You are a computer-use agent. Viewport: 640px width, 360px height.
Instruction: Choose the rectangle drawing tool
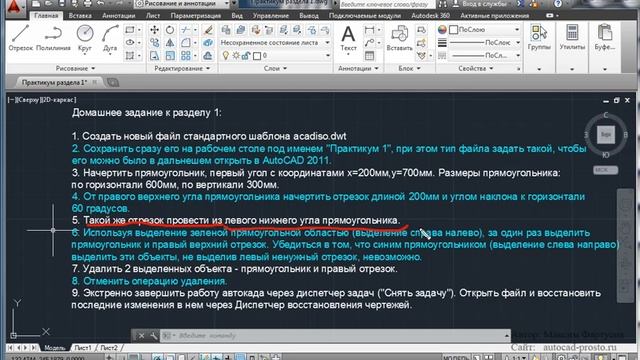130,30
